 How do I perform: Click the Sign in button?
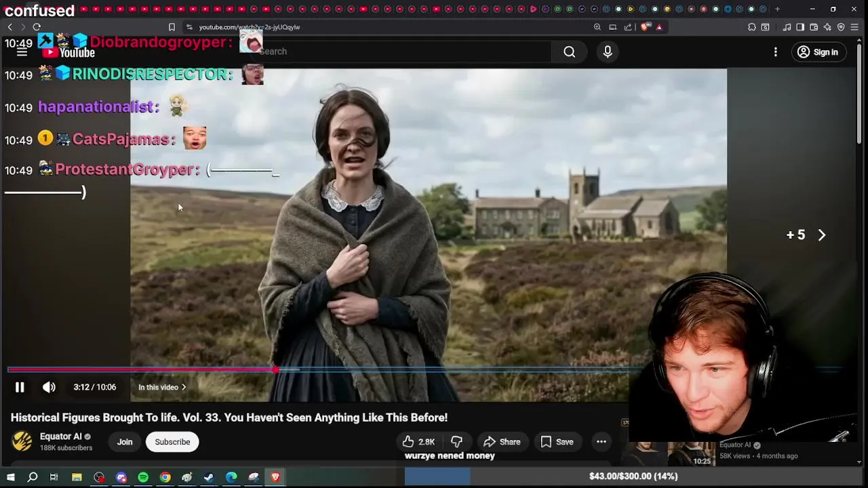[x=818, y=52]
